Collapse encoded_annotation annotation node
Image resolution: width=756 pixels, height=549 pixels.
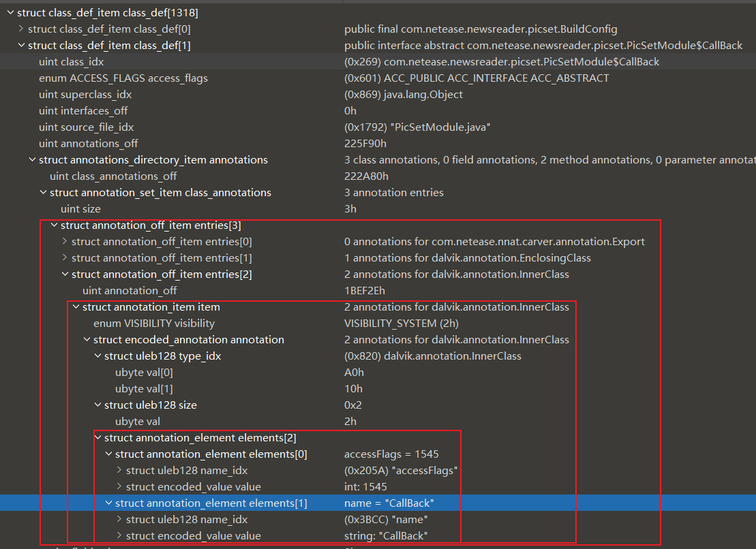pos(87,340)
